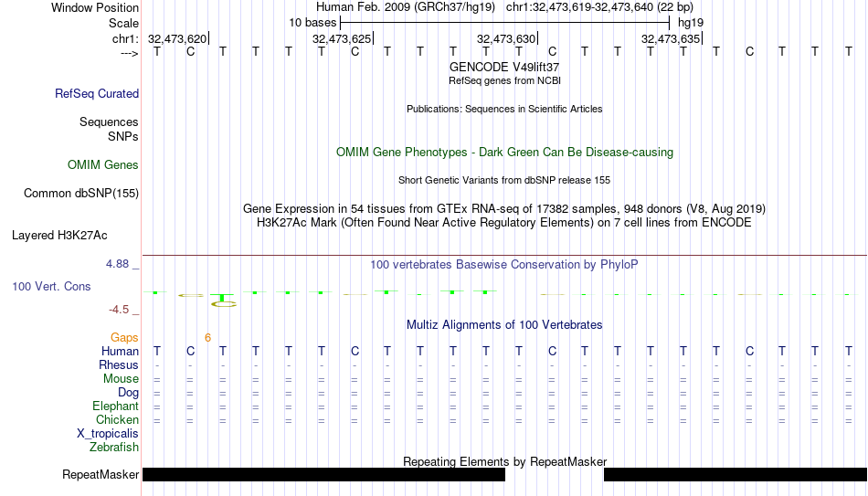Click OMIM Gene Phenotypes track title
The width and height of the screenshot is (868, 496).
pyautogui.click(x=504, y=153)
